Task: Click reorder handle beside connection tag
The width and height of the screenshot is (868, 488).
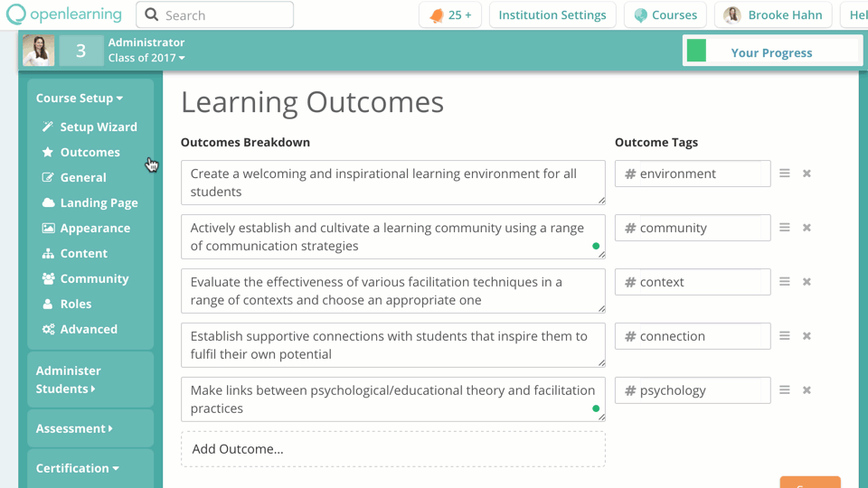Action: (x=785, y=336)
